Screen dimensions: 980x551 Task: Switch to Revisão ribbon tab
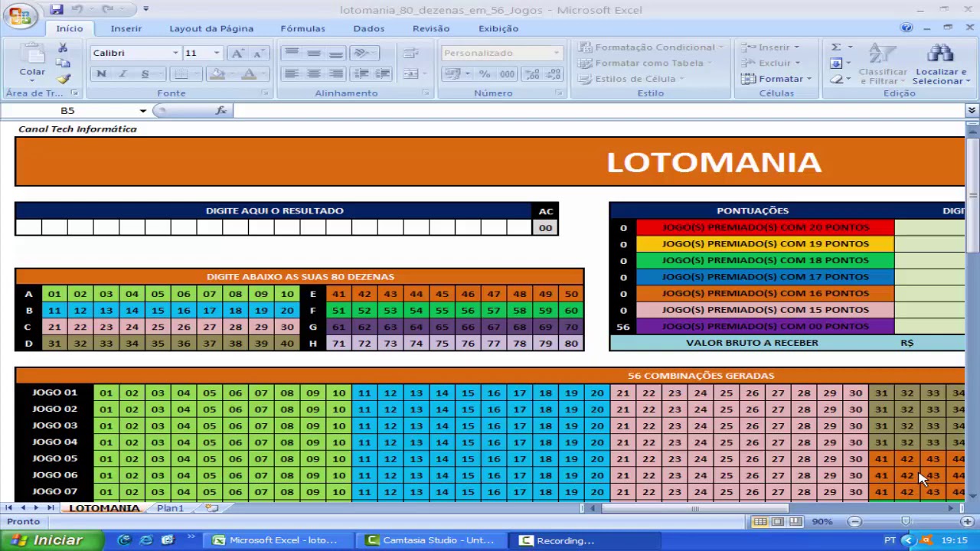431,28
